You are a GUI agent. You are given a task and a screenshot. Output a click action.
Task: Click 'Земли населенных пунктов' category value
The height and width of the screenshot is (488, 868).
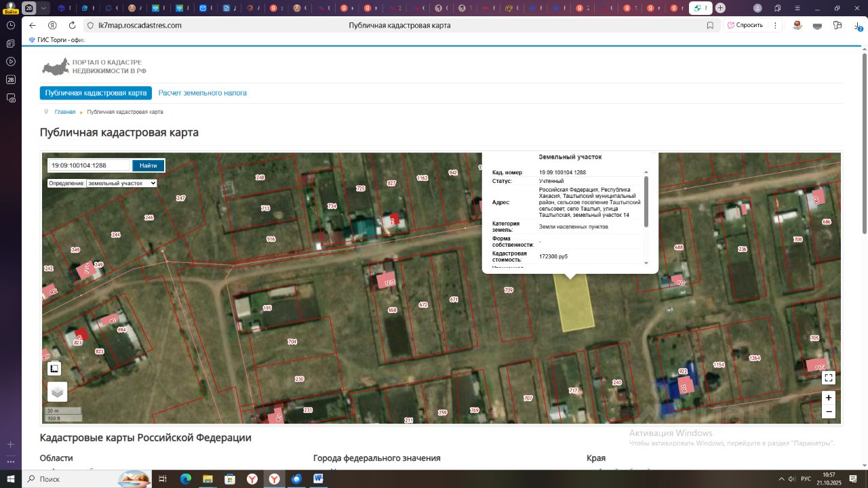(574, 226)
